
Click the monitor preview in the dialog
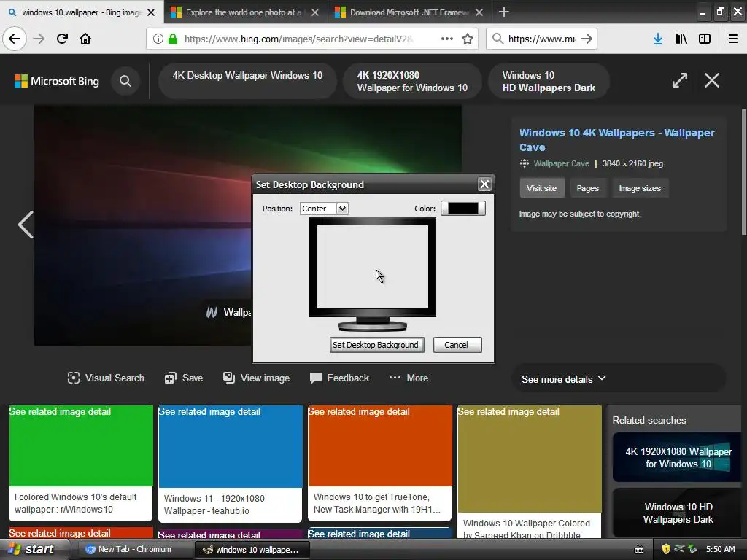(373, 267)
